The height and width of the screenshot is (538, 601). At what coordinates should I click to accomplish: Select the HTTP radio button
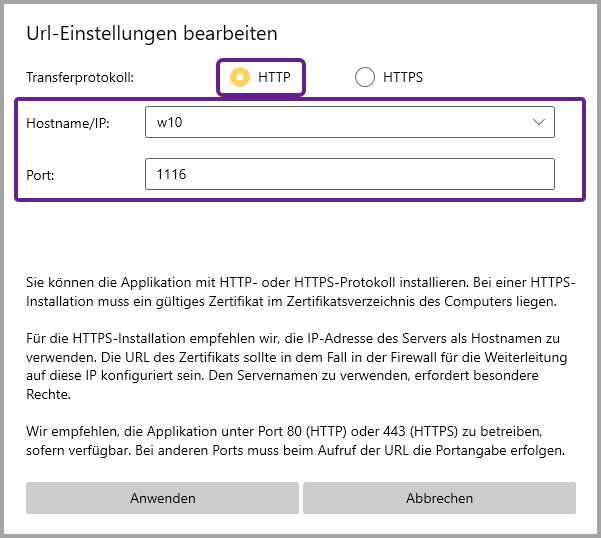click(240, 77)
